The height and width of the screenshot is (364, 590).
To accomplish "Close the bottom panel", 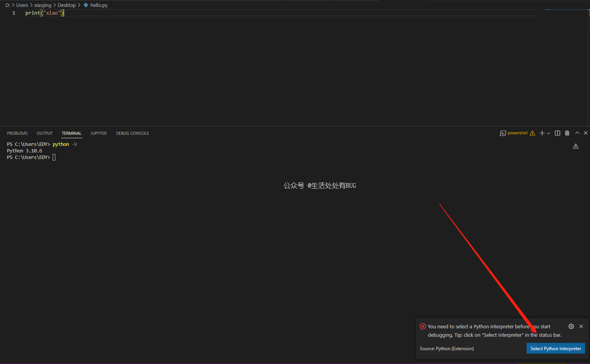I will pyautogui.click(x=585, y=133).
